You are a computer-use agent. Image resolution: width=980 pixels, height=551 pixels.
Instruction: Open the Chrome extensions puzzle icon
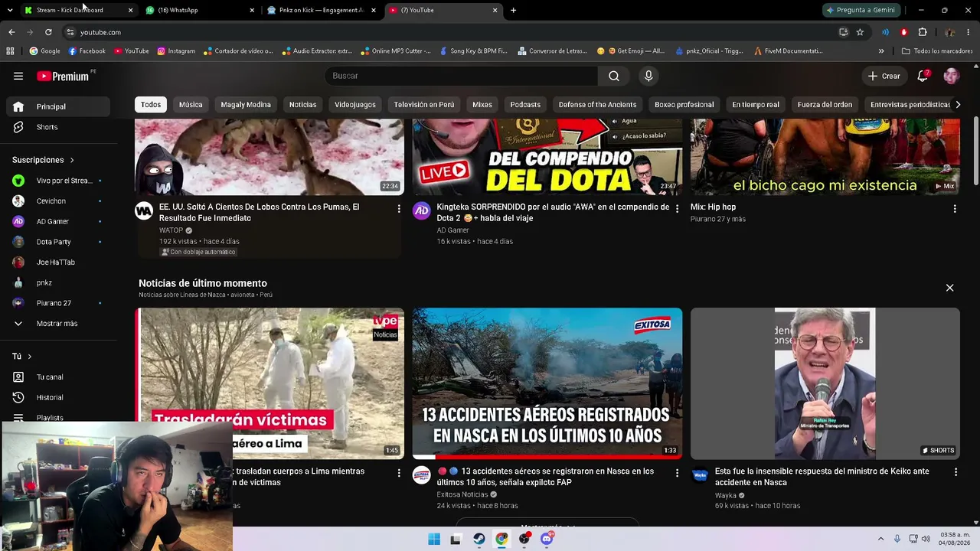pyautogui.click(x=923, y=32)
